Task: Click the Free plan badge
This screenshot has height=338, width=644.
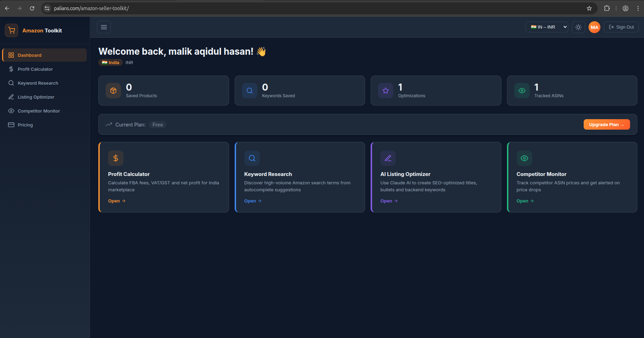Action: [x=158, y=125]
